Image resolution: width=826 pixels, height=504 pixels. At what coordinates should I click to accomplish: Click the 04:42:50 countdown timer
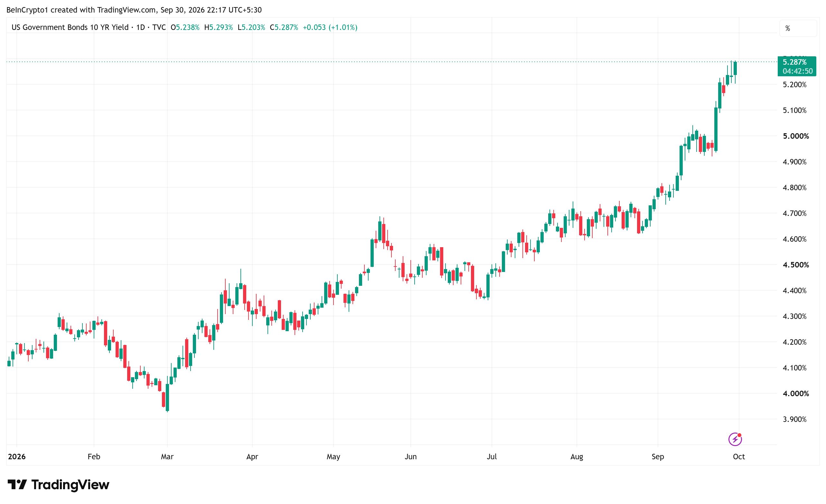tap(797, 71)
